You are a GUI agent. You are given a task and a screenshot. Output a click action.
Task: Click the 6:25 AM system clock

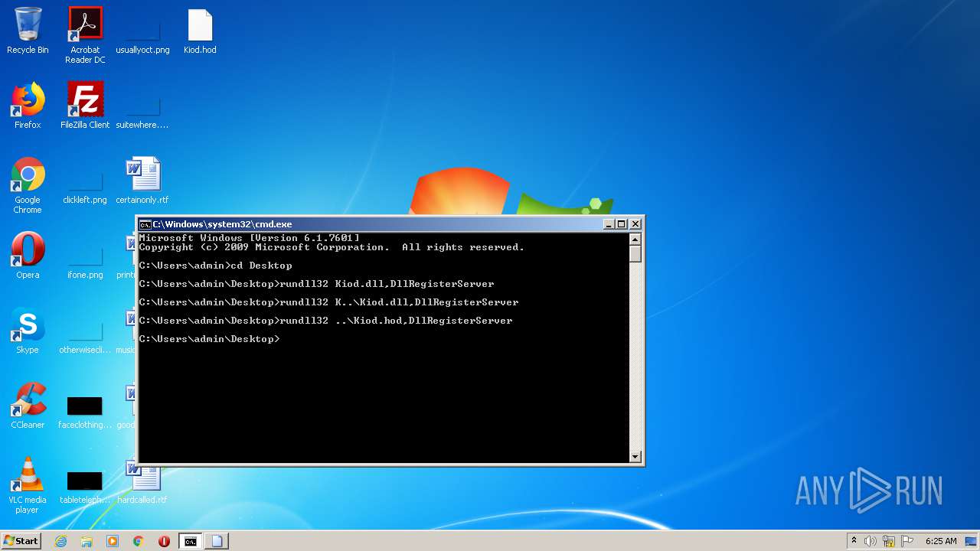(x=941, y=541)
